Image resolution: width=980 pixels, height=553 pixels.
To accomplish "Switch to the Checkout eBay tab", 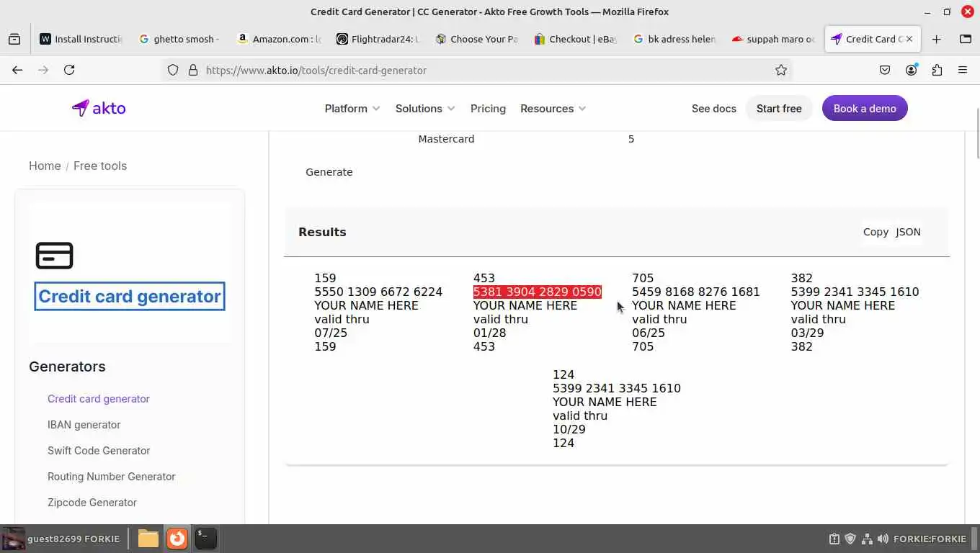I will (x=575, y=39).
